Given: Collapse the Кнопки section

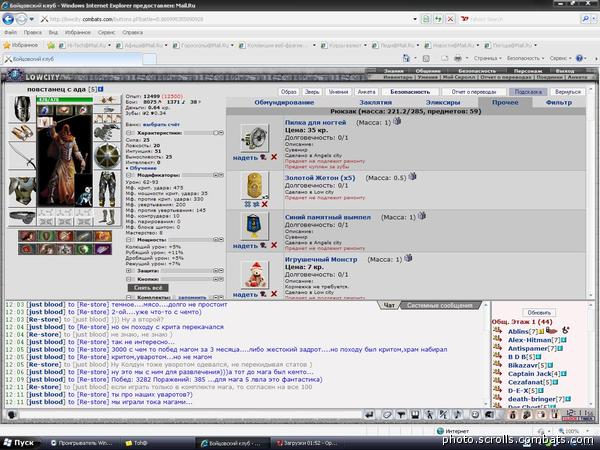Looking at the screenshot, I should click(x=129, y=279).
